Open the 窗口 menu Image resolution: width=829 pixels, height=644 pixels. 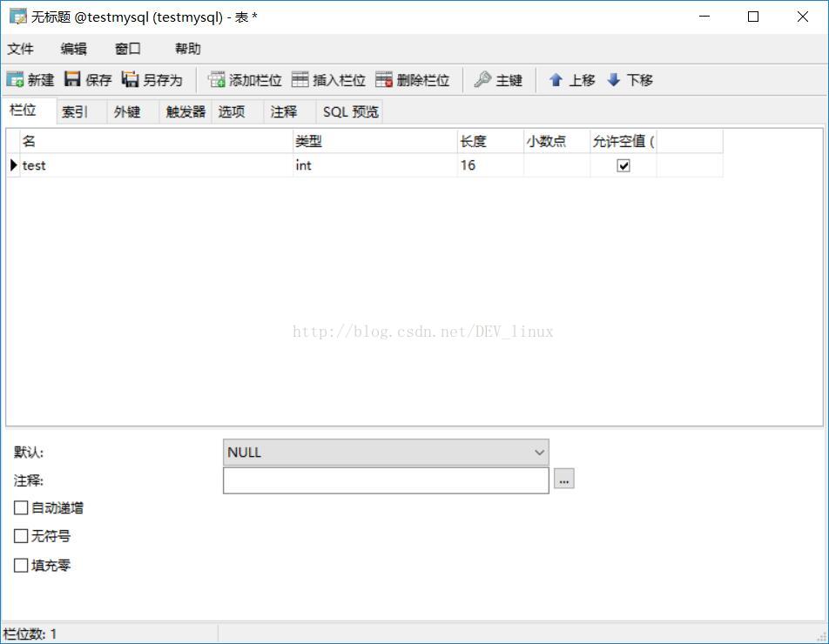coord(128,49)
